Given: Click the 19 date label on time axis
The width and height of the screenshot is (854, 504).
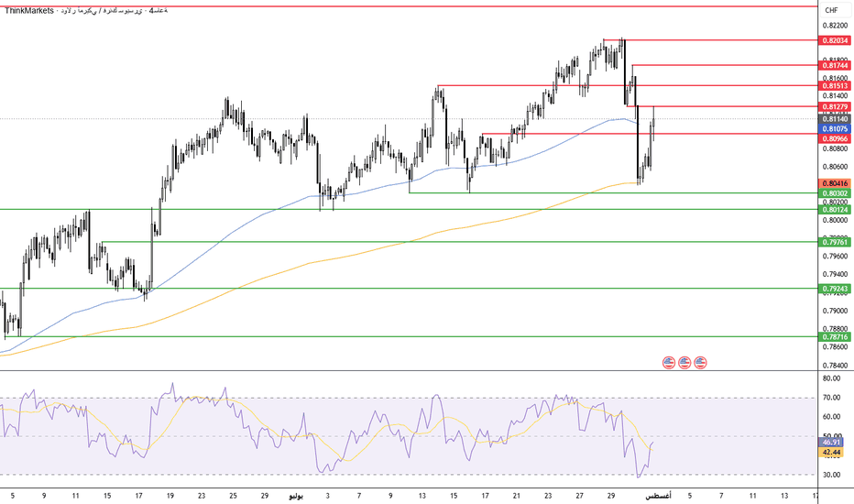Looking at the screenshot, I should [x=170, y=496].
